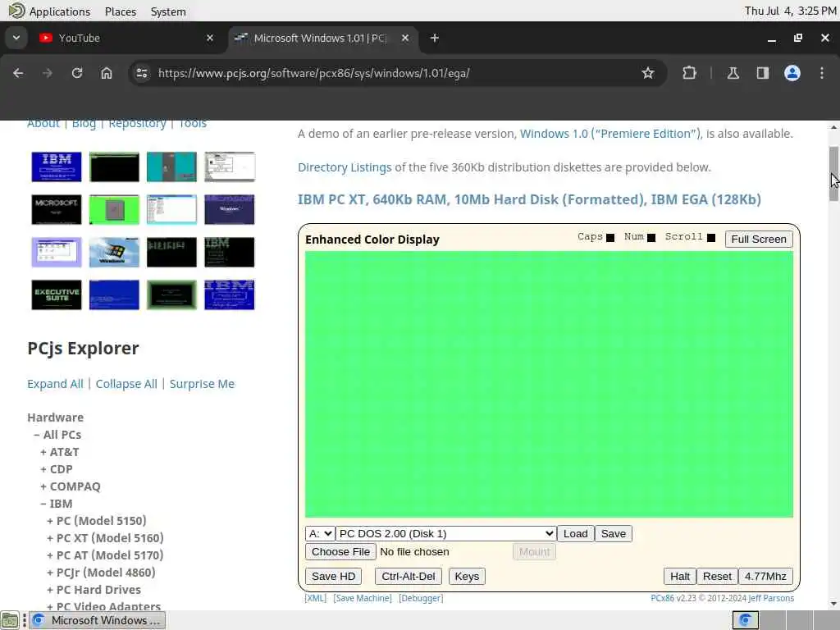Viewport: 840px width, 630px height.
Task: Open the Applications menu
Action: 50,11
